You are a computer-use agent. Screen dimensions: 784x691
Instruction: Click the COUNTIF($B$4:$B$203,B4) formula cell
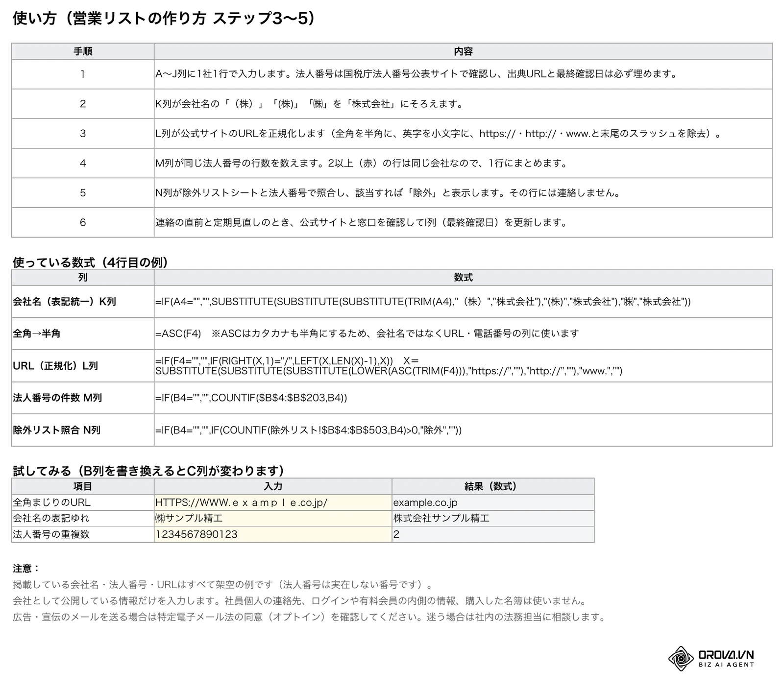[464, 398]
